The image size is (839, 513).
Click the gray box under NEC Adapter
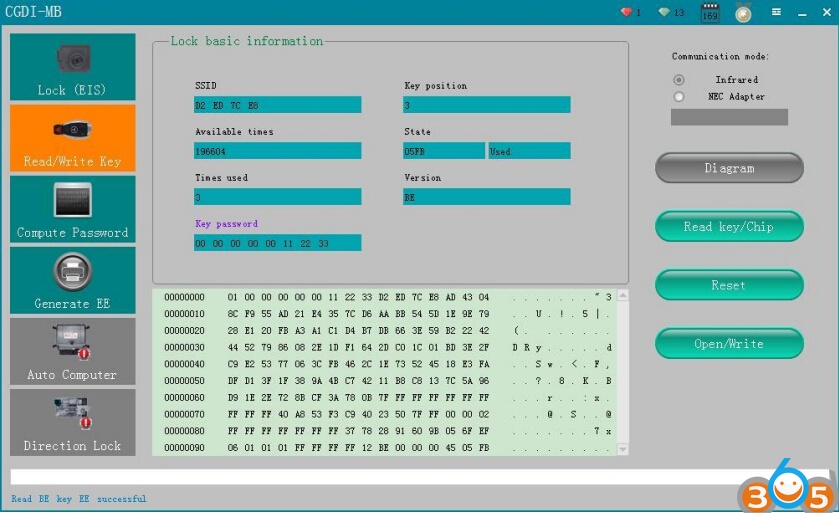pyautogui.click(x=729, y=117)
